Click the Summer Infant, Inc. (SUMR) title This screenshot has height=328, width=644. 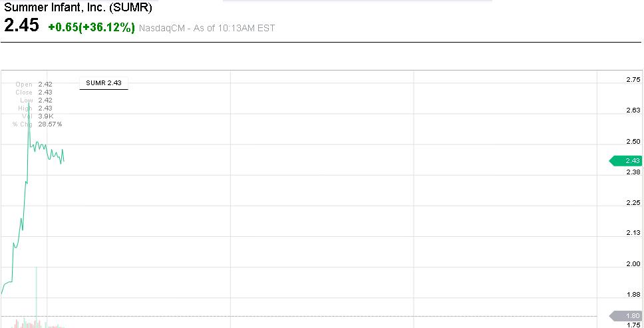tap(79, 9)
